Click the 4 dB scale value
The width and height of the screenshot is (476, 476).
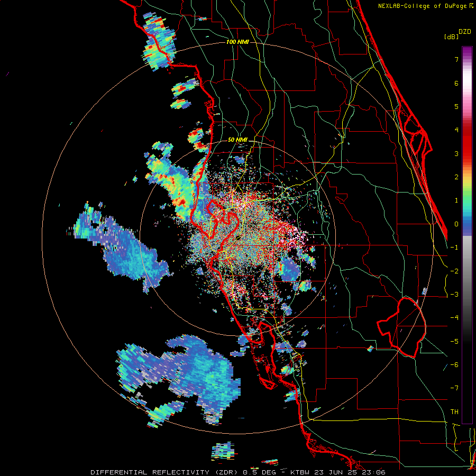pyautogui.click(x=456, y=130)
